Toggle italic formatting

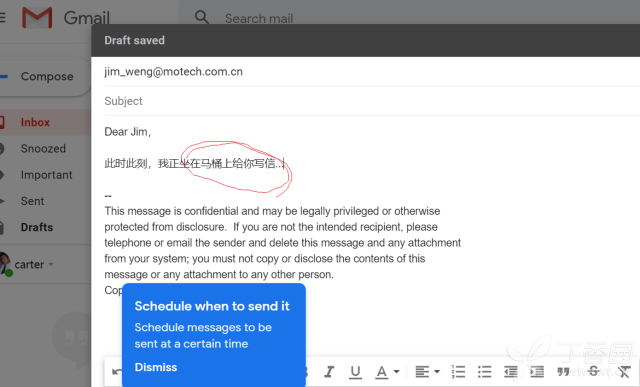329,371
